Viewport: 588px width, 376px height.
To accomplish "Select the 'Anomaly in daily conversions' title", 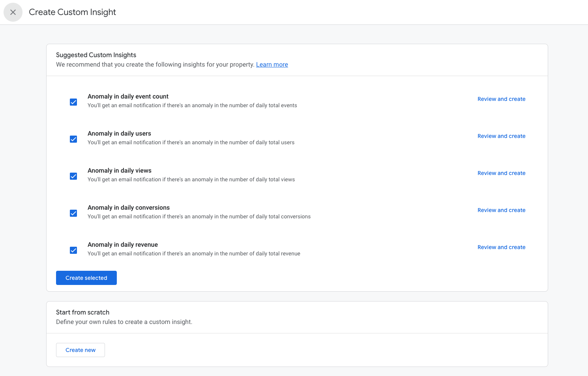I will [129, 208].
